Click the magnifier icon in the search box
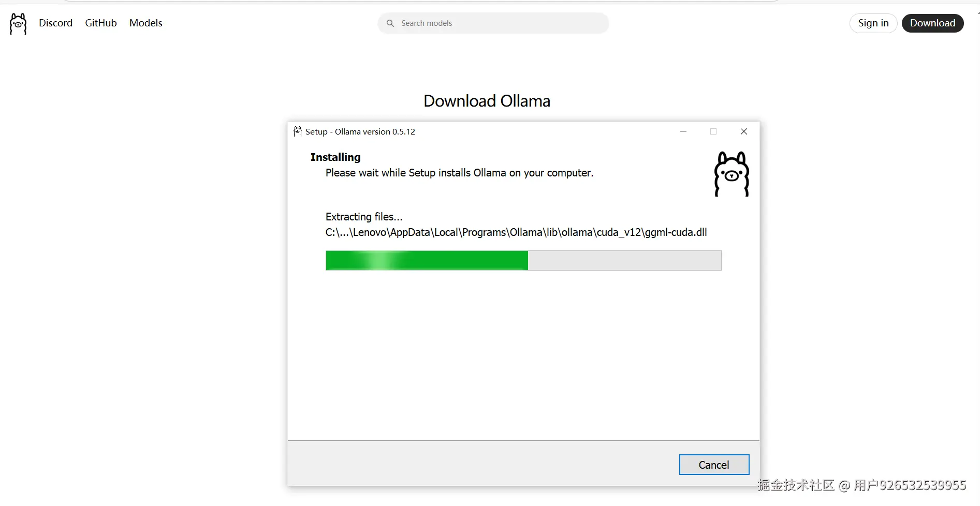The width and height of the screenshot is (980, 506). pyautogui.click(x=390, y=23)
